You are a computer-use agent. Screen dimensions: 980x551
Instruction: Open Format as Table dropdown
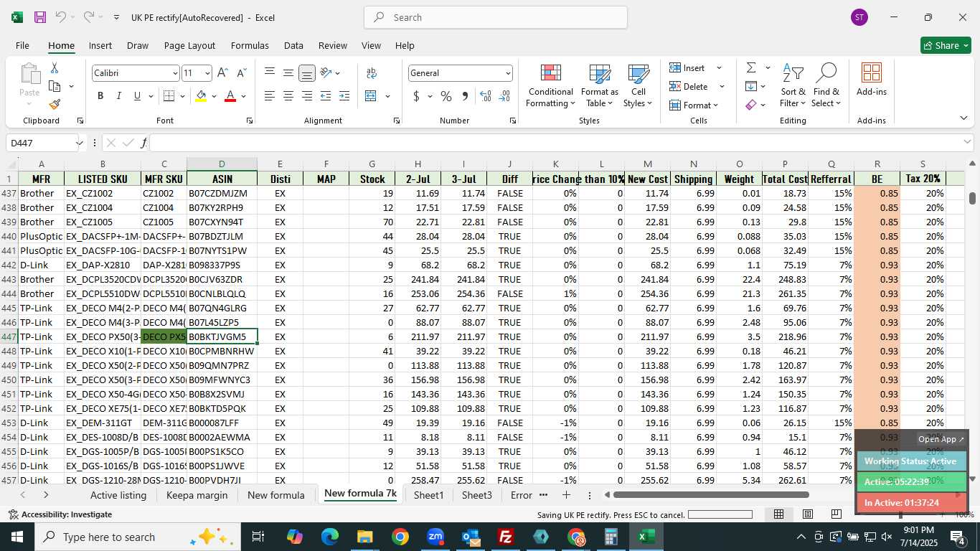(x=600, y=86)
